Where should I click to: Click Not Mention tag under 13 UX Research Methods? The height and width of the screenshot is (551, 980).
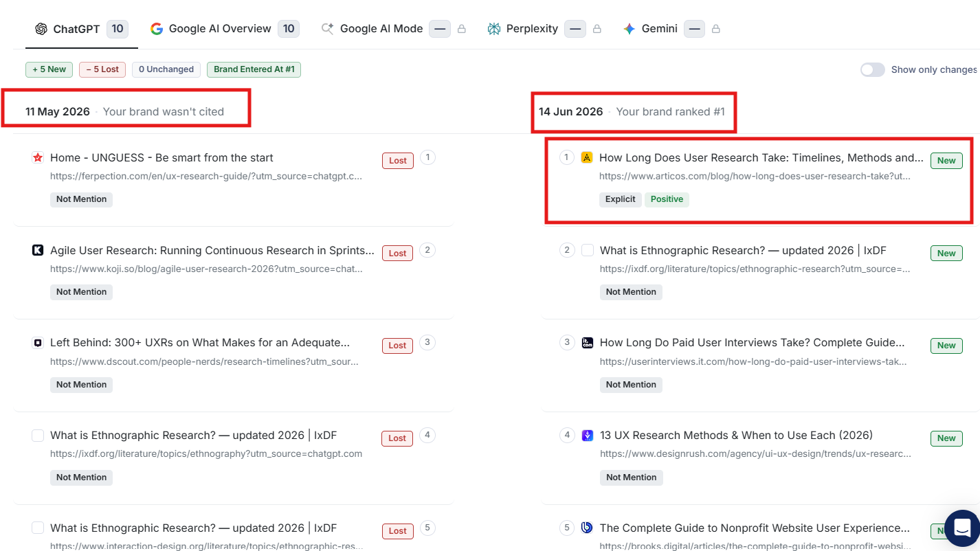(631, 477)
